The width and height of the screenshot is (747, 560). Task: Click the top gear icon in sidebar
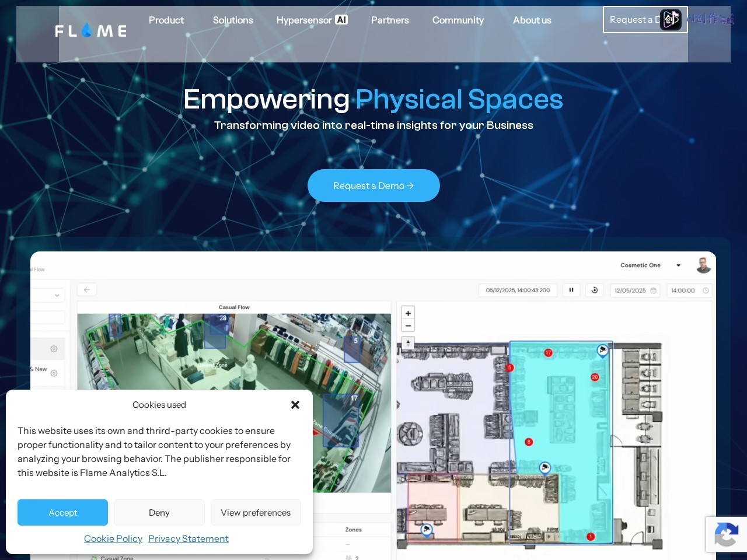pyautogui.click(x=54, y=349)
